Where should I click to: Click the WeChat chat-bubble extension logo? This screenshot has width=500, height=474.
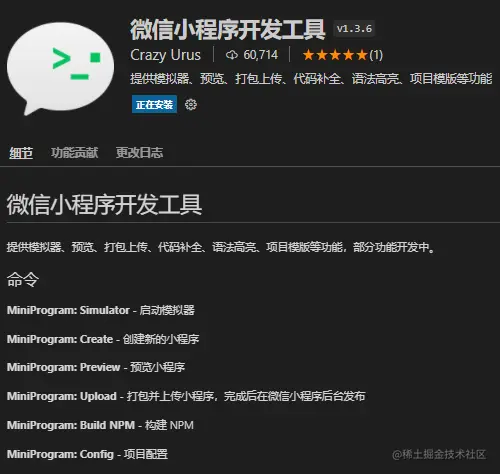[x=60, y=68]
